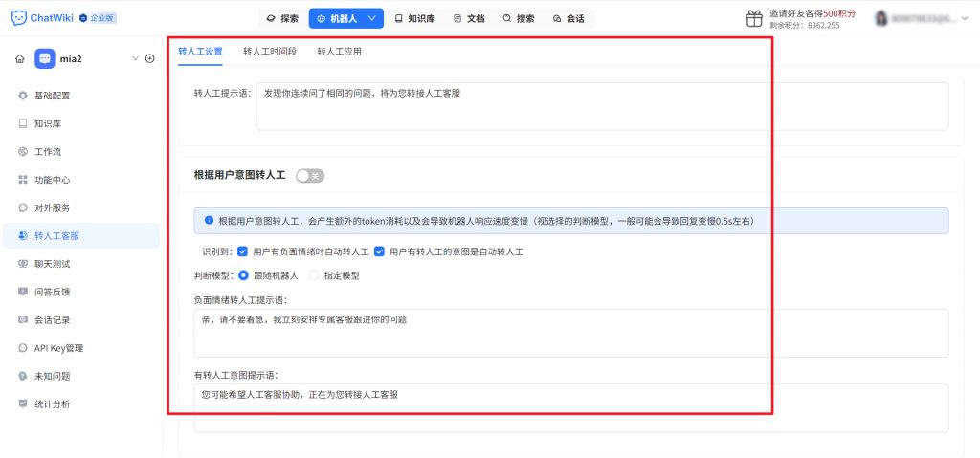Click the 基础配置 gear icon
Image resolution: width=980 pixels, height=458 pixels.
23,96
